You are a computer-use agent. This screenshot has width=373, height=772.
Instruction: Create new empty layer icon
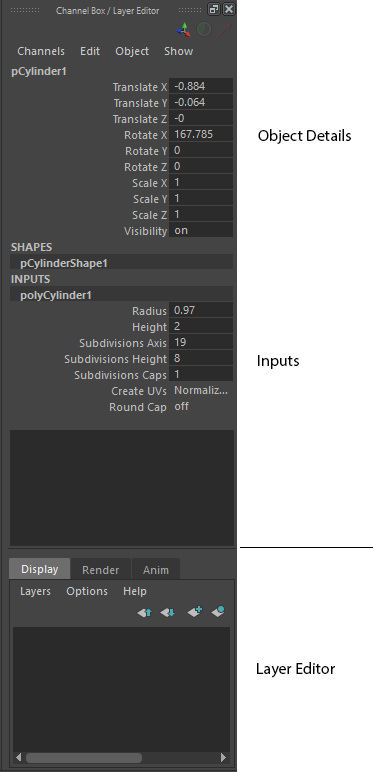pos(195,611)
